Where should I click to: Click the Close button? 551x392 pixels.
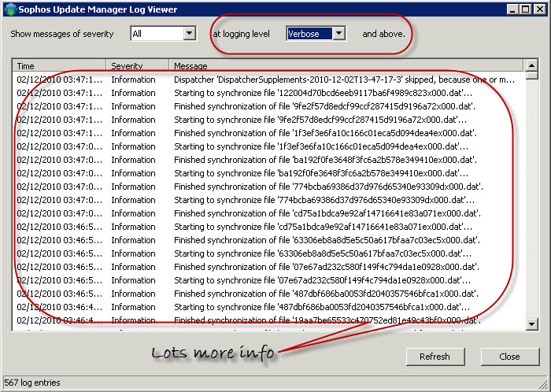click(x=509, y=357)
